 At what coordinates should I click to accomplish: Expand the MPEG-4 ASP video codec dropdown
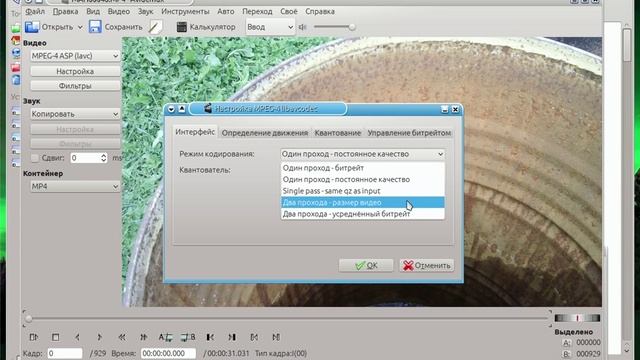coord(75,56)
